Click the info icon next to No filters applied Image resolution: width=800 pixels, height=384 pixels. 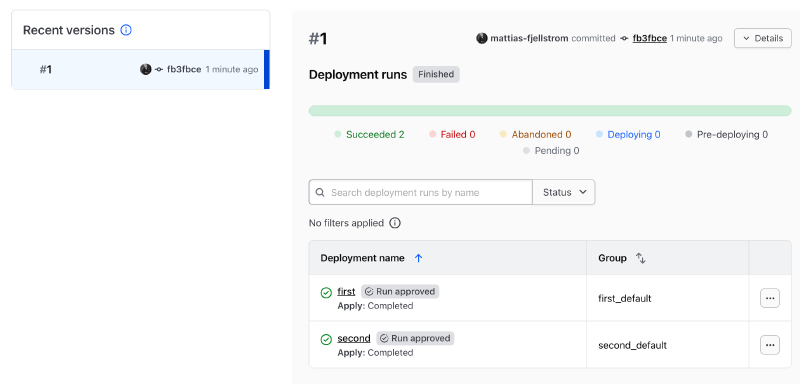[395, 223]
